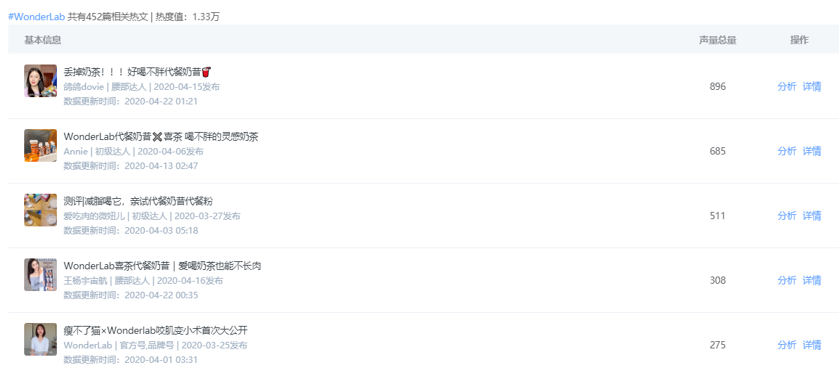Image resolution: width=839 pixels, height=376 pixels.
Task: Select the third article's food thumbnail
Action: [40, 210]
